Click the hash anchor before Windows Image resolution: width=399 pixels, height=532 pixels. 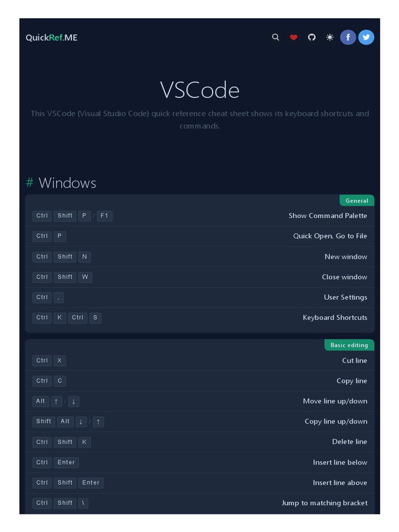pyautogui.click(x=30, y=183)
